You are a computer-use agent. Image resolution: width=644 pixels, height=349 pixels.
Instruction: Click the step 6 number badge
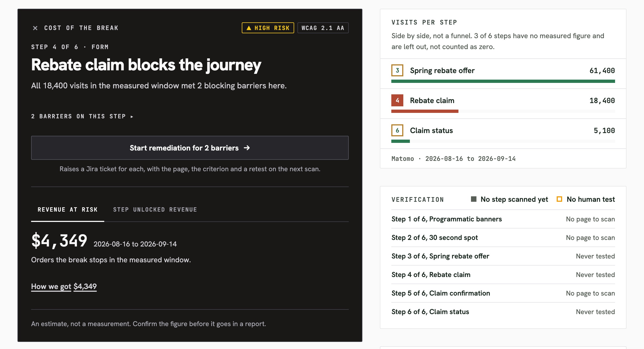(397, 130)
